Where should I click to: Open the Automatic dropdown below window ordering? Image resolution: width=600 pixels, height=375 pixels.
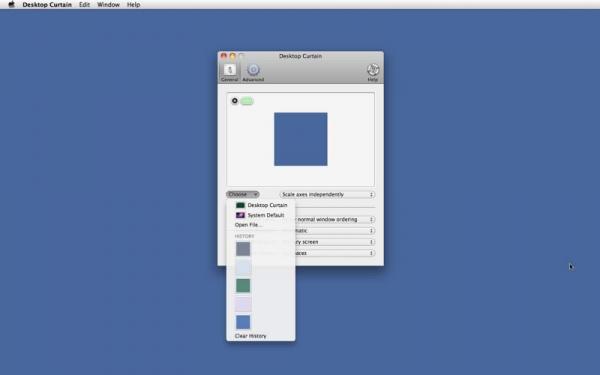[x=334, y=231]
